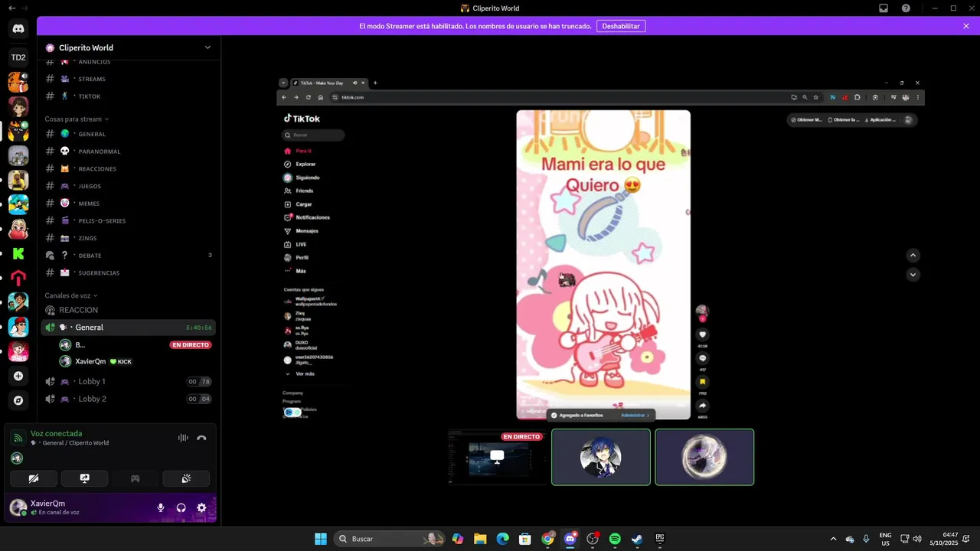Viewport: 980px width, 551px height.
Task: Select the streaming user B... in General
Action: pyautogui.click(x=136, y=345)
